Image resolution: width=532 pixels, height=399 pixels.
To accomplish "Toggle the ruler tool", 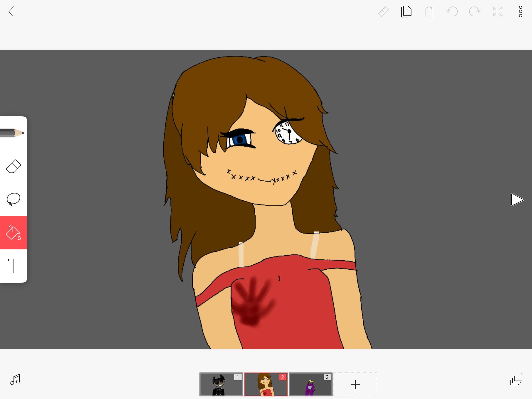I will (x=383, y=12).
